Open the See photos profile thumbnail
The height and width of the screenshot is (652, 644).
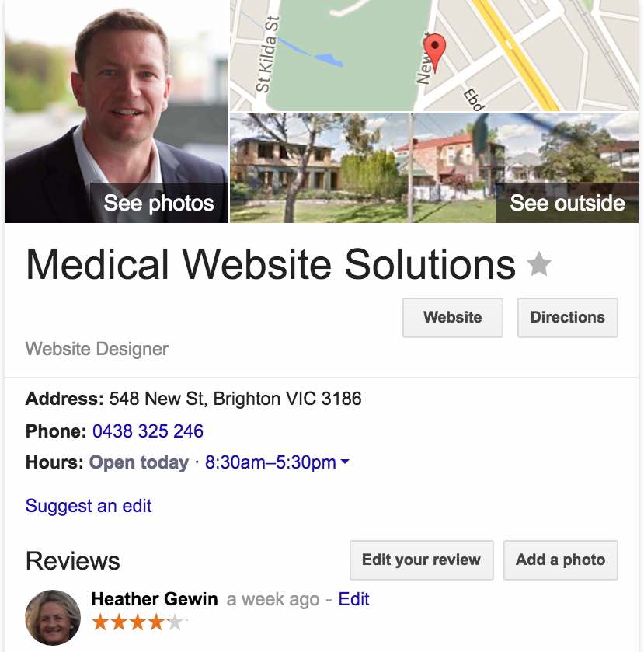(x=117, y=111)
